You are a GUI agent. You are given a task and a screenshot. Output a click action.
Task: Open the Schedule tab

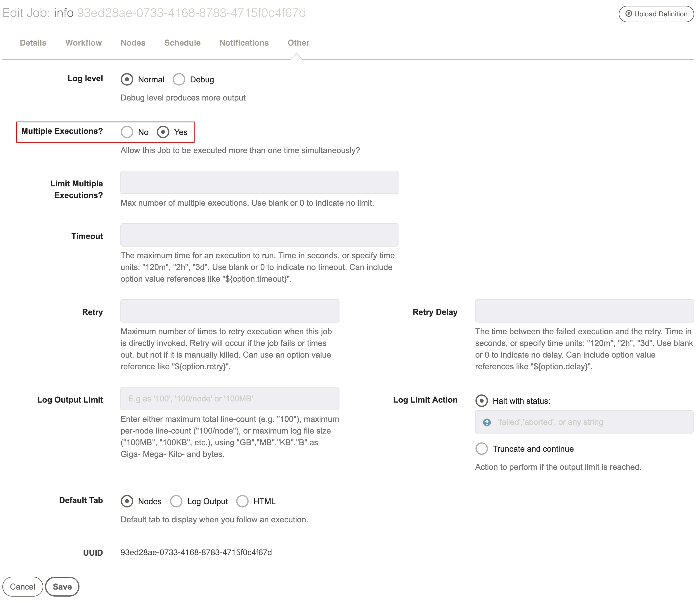click(182, 43)
